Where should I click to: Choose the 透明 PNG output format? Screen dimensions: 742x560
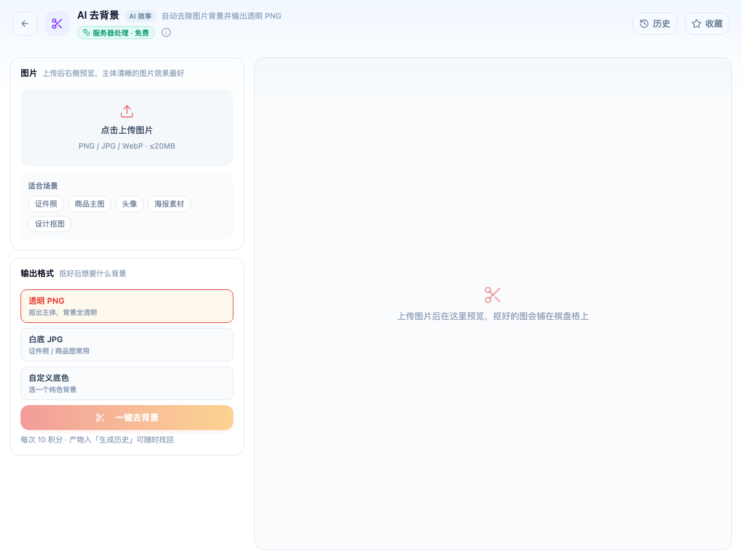[127, 306]
